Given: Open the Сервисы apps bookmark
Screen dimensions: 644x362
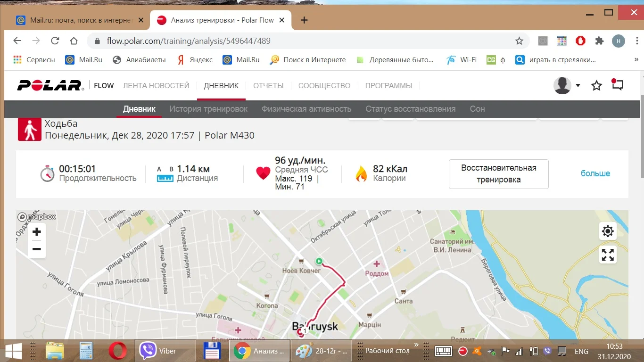Looking at the screenshot, I should [34, 60].
